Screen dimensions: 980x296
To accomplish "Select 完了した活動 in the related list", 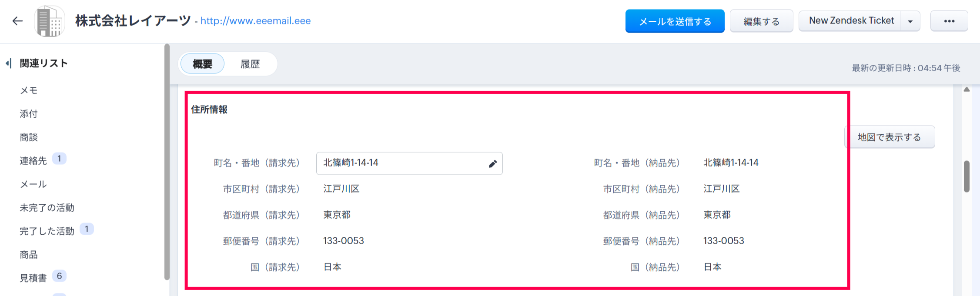I will (47, 231).
